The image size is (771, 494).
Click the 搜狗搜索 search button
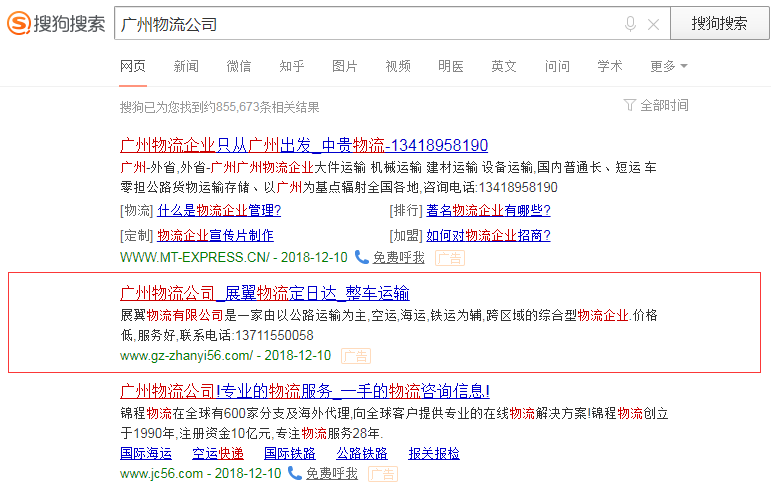point(719,23)
